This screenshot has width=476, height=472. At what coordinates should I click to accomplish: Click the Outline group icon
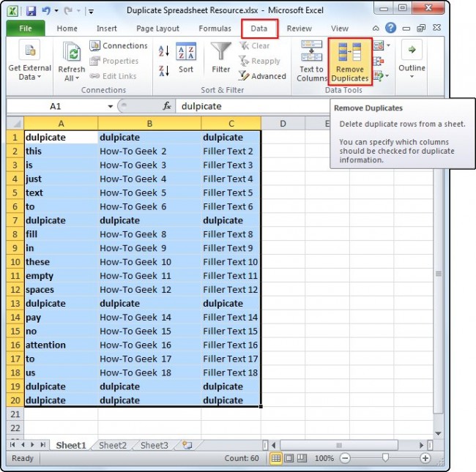pyautogui.click(x=412, y=50)
